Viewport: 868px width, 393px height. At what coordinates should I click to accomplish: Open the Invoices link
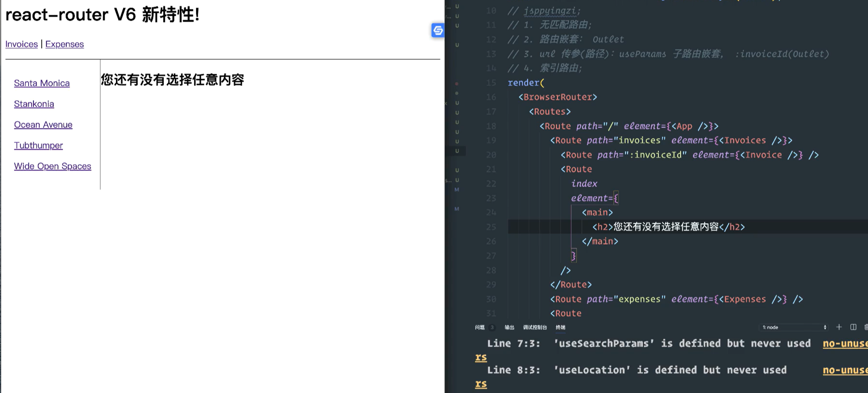click(x=22, y=44)
